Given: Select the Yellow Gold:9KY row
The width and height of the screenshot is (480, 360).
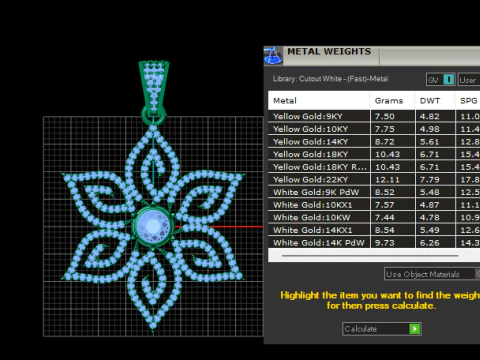Looking at the screenshot, I should click(374, 116).
